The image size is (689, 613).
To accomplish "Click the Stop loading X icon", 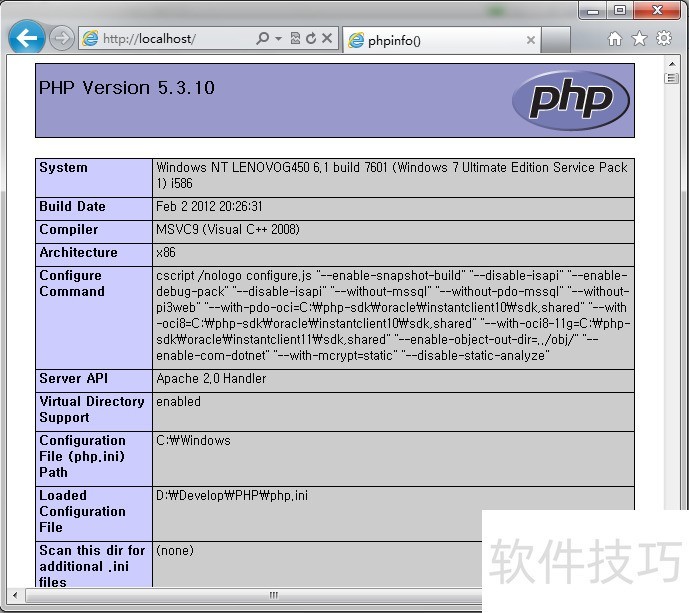I will (x=327, y=39).
